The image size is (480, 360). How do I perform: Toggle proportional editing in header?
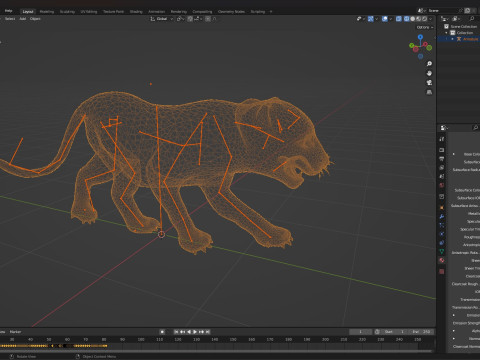tap(208, 19)
